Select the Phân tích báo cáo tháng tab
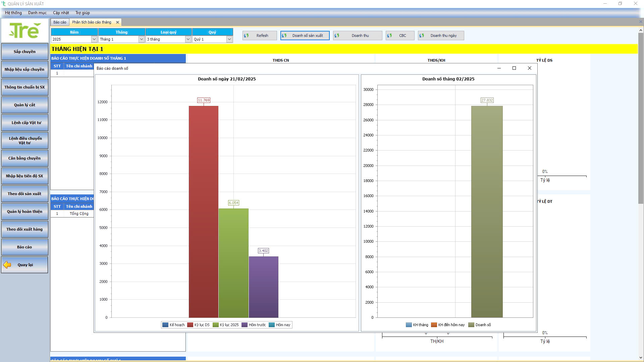Image resolution: width=644 pixels, height=362 pixels. click(x=92, y=22)
